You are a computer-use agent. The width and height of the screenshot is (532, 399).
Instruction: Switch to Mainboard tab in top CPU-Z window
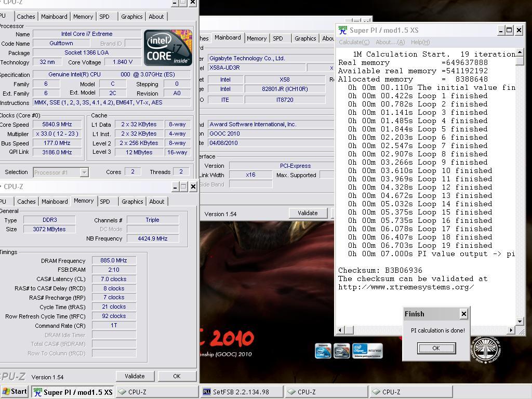54,17
